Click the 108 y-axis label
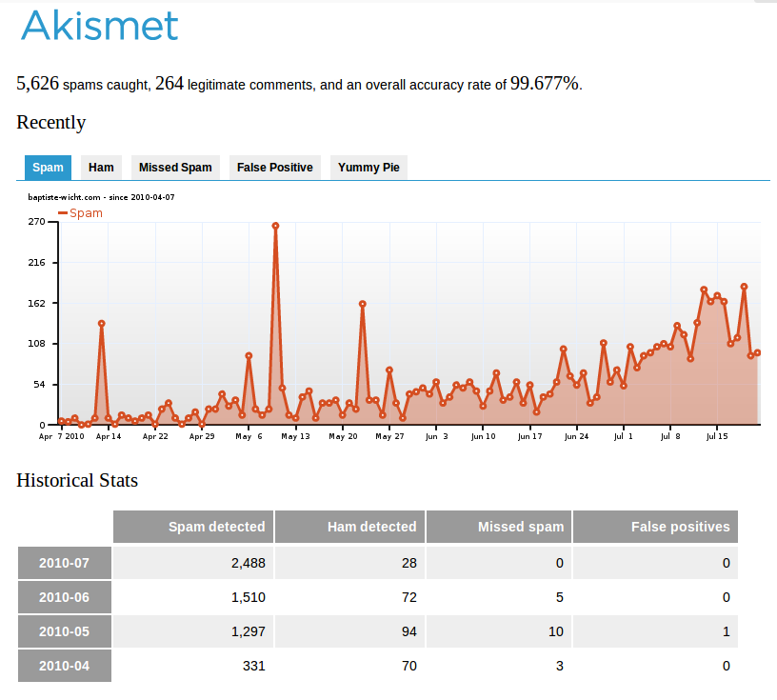 coord(36,344)
